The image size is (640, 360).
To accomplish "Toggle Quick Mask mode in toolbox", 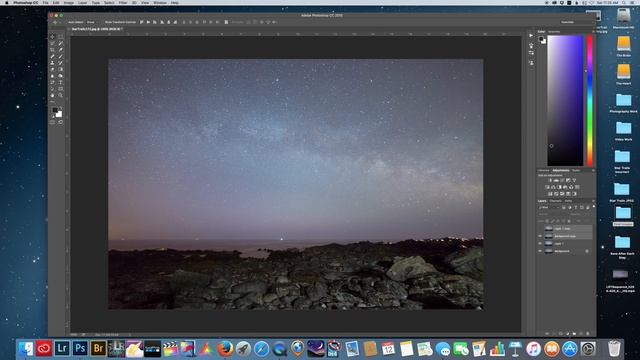I will coord(52,122).
